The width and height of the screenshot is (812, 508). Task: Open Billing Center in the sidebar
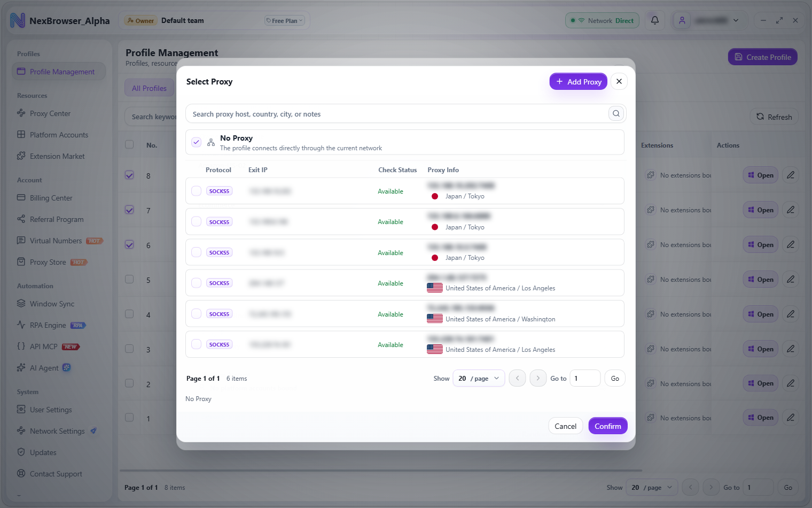pyautogui.click(x=59, y=198)
